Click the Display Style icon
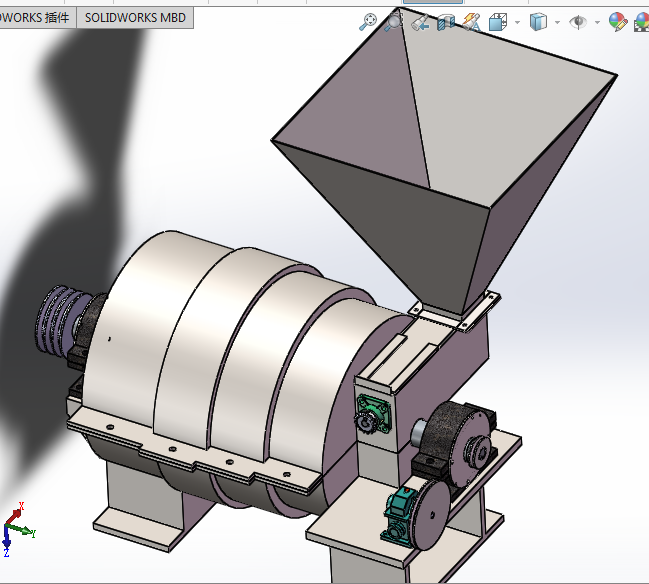The height and width of the screenshot is (584, 649). (x=538, y=22)
